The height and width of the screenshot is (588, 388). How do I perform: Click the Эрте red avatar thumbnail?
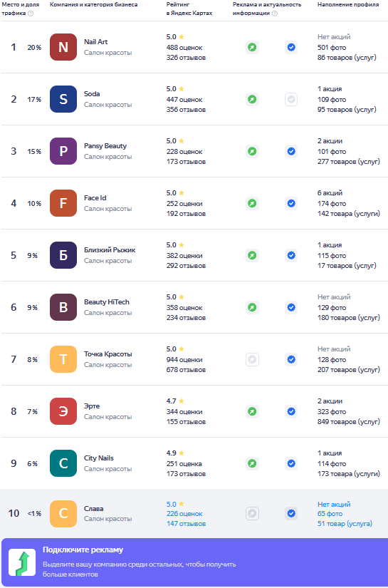[63, 411]
